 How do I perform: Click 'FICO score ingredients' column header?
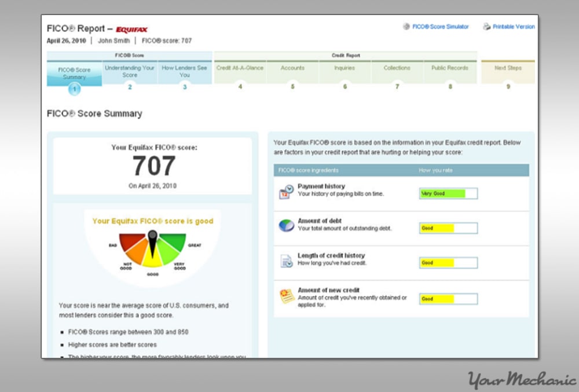tap(309, 170)
